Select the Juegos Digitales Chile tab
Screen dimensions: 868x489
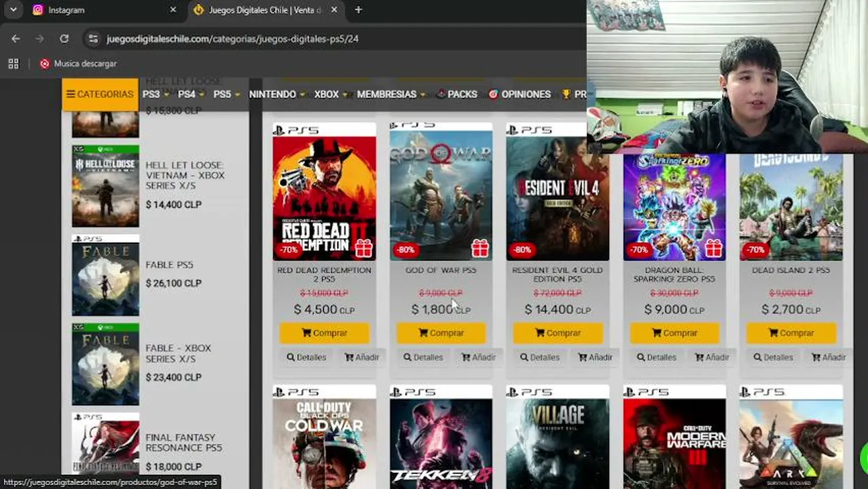click(265, 10)
